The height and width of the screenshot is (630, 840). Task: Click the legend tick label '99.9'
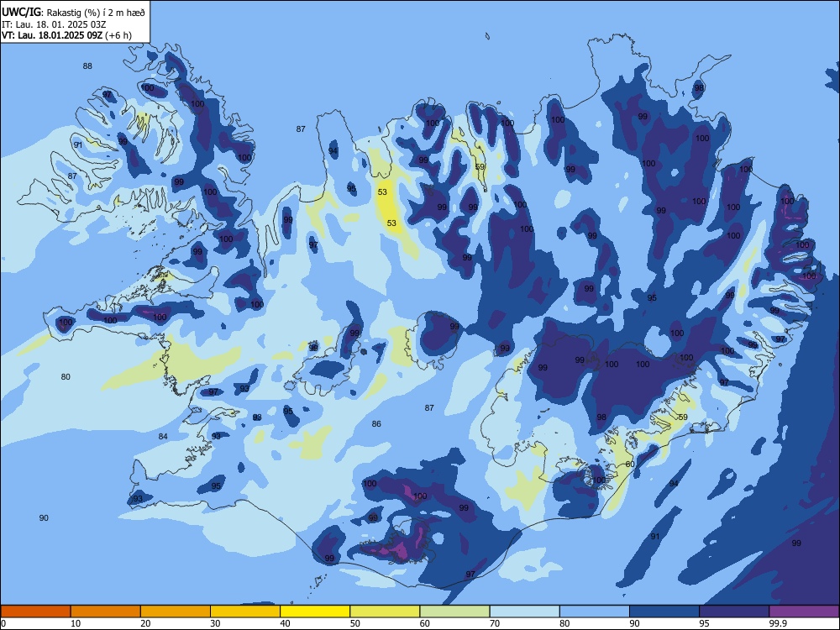pyautogui.click(x=780, y=623)
